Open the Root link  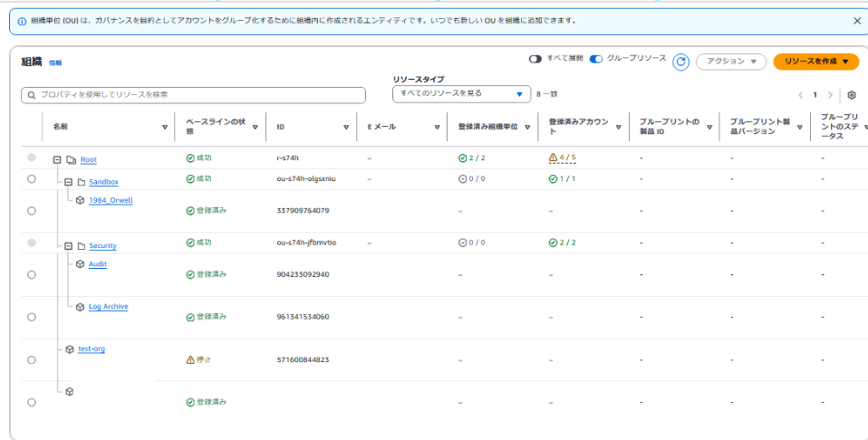[x=89, y=159]
